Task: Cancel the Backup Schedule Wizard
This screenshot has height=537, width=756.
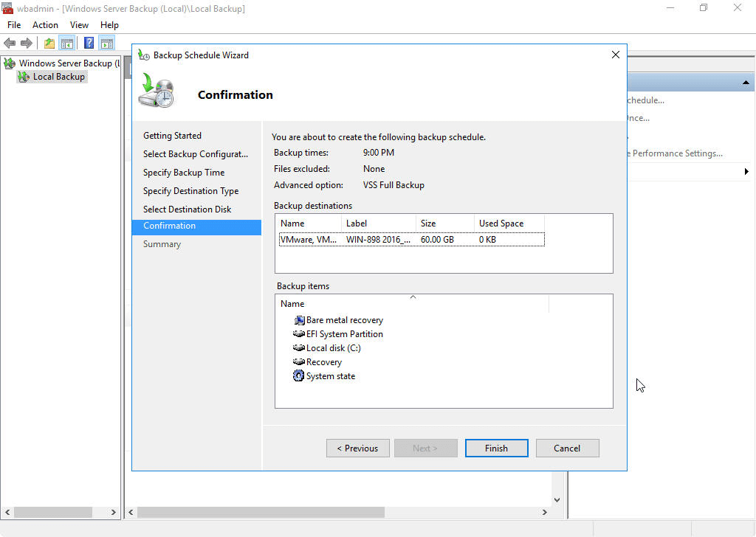Action: tap(567, 448)
